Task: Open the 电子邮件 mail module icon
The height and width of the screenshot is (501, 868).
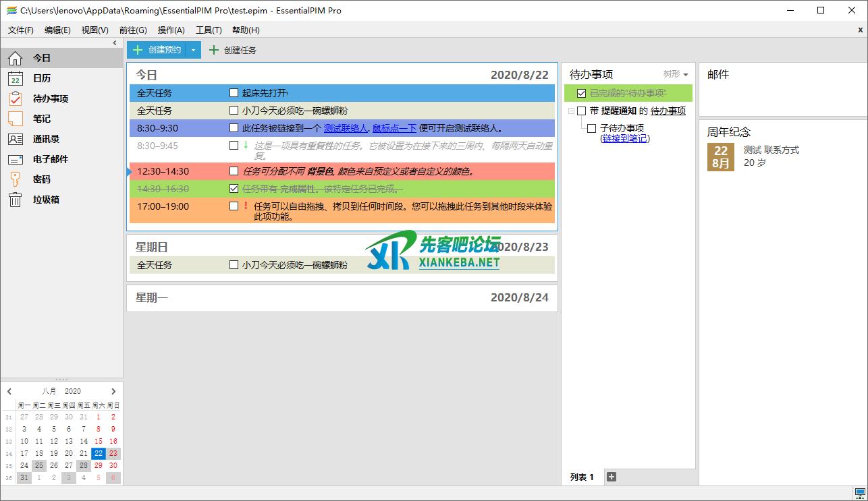Action: [x=15, y=159]
